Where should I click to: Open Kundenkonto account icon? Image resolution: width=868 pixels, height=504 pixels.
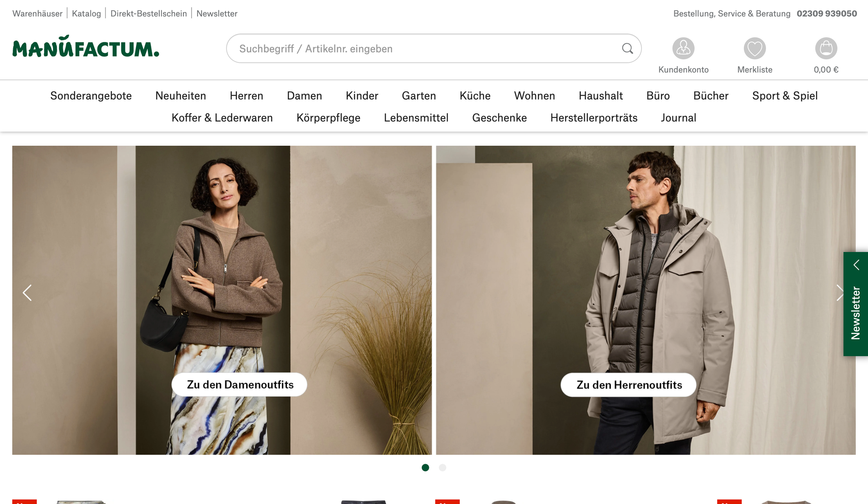click(x=683, y=48)
